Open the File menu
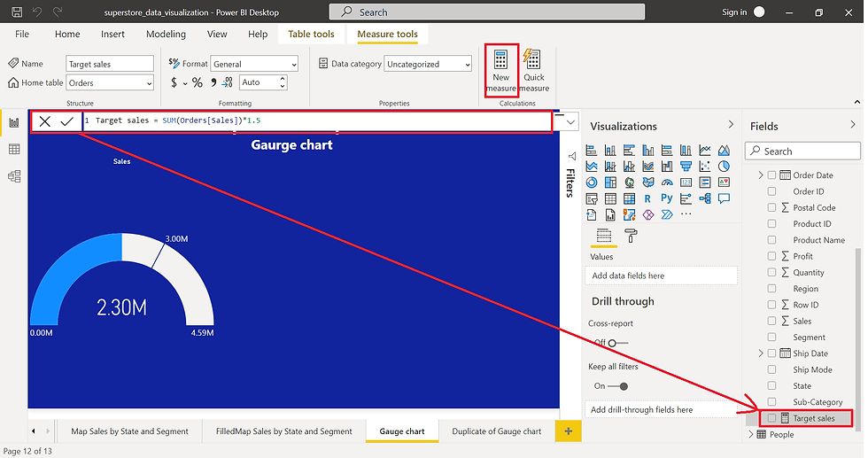This screenshot has height=458, width=868. click(x=22, y=34)
